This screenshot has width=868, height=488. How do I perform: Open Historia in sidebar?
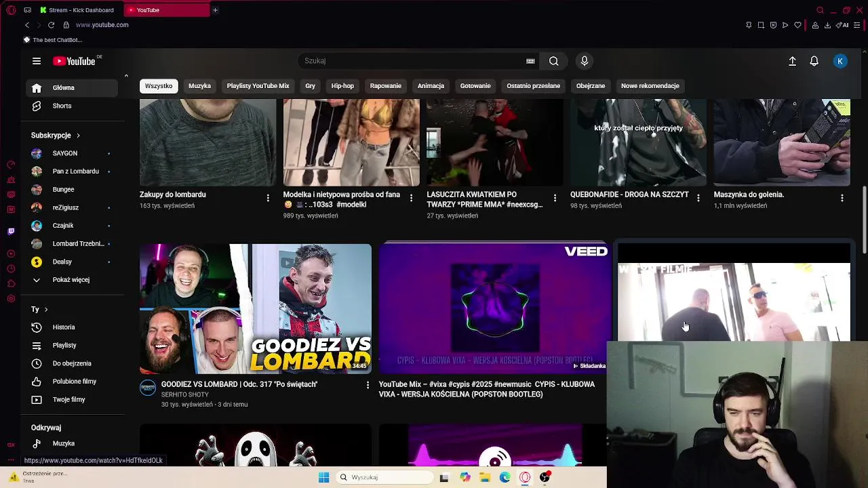[x=73, y=327]
